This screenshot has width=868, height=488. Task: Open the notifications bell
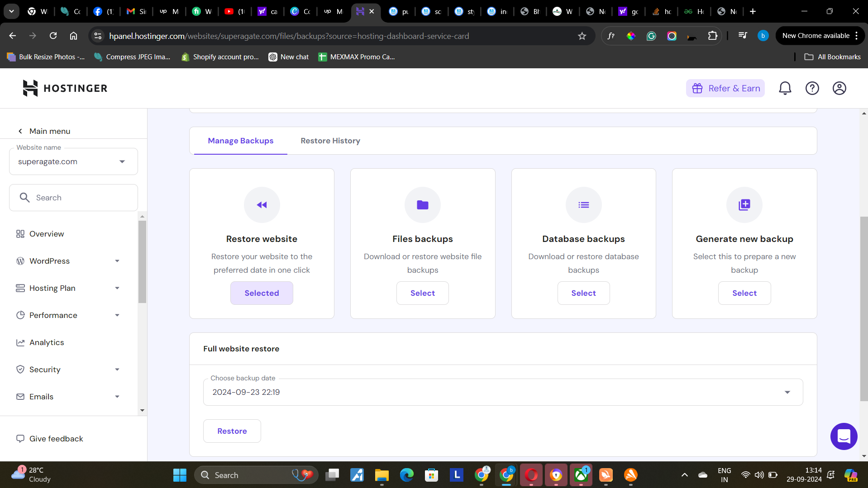point(785,88)
